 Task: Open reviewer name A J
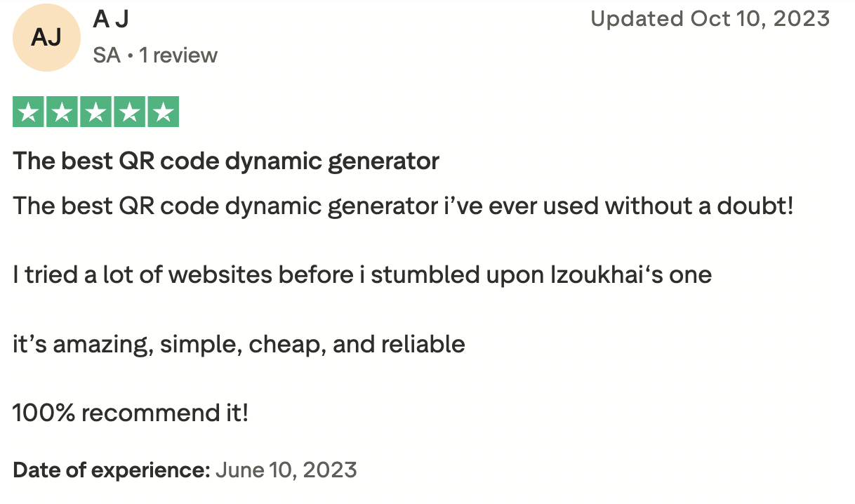[x=111, y=20]
